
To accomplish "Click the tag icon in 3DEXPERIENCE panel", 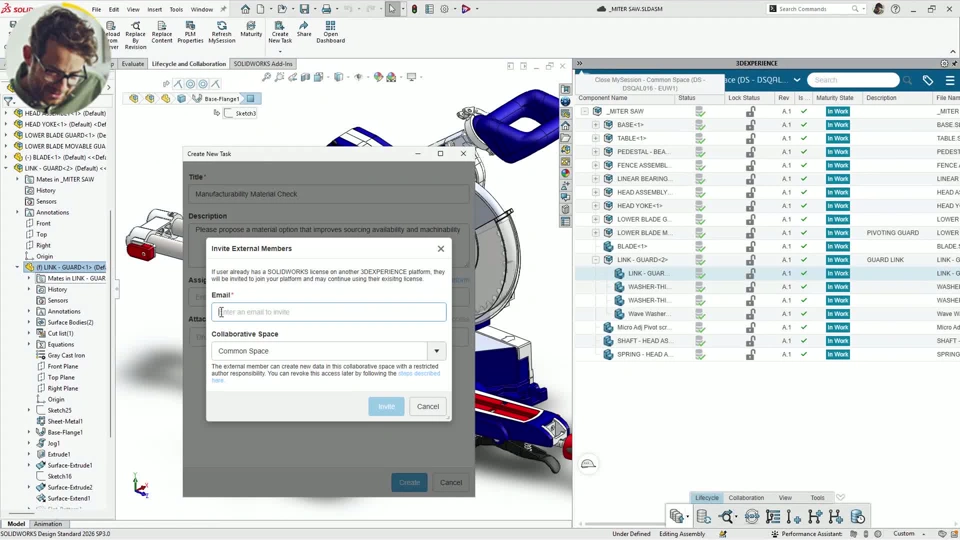I will 928,80.
